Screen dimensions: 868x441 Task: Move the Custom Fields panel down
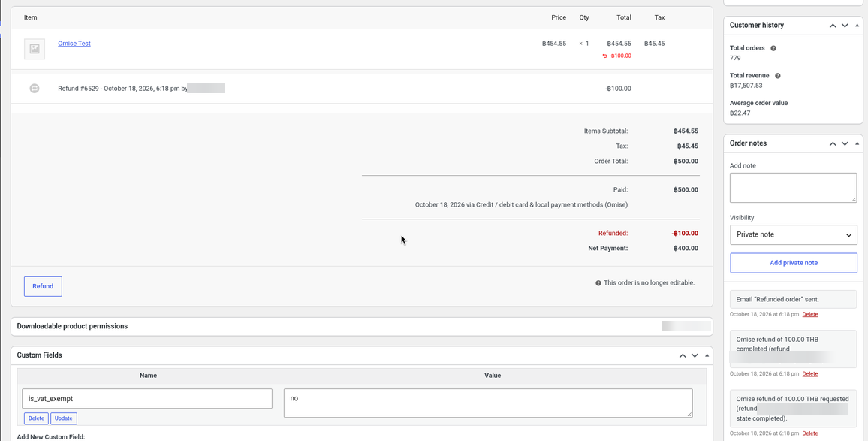(695, 355)
